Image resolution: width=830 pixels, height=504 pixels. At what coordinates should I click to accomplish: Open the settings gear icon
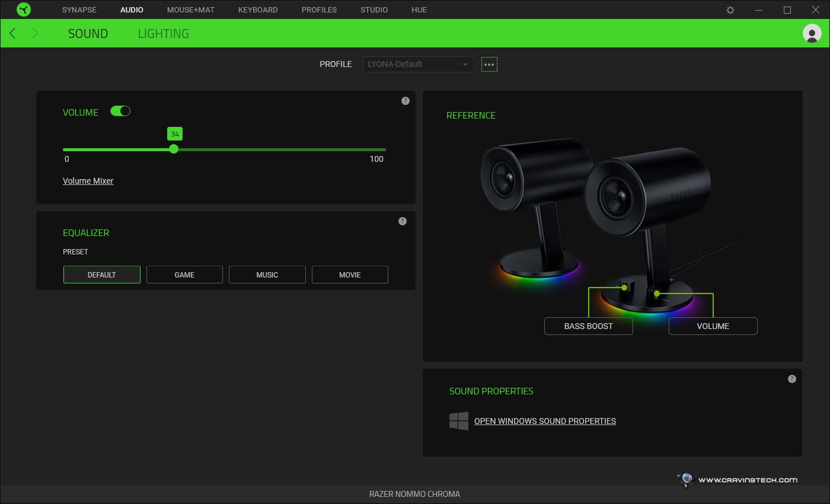730,10
